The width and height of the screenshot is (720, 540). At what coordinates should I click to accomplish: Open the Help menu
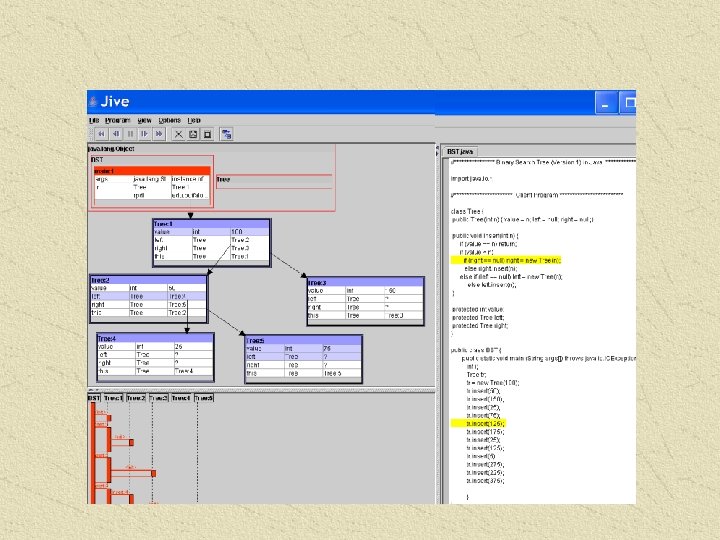click(194, 120)
